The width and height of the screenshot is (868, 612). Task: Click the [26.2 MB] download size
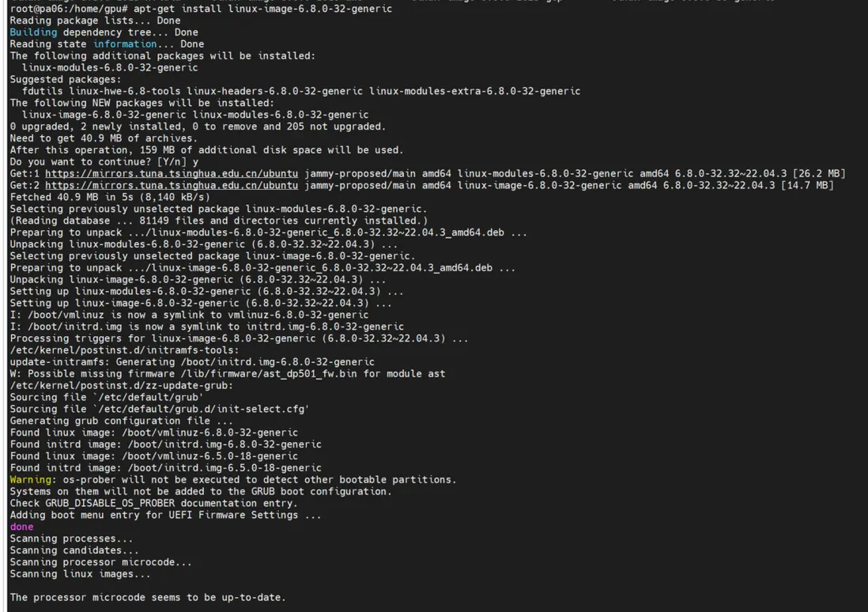point(819,174)
